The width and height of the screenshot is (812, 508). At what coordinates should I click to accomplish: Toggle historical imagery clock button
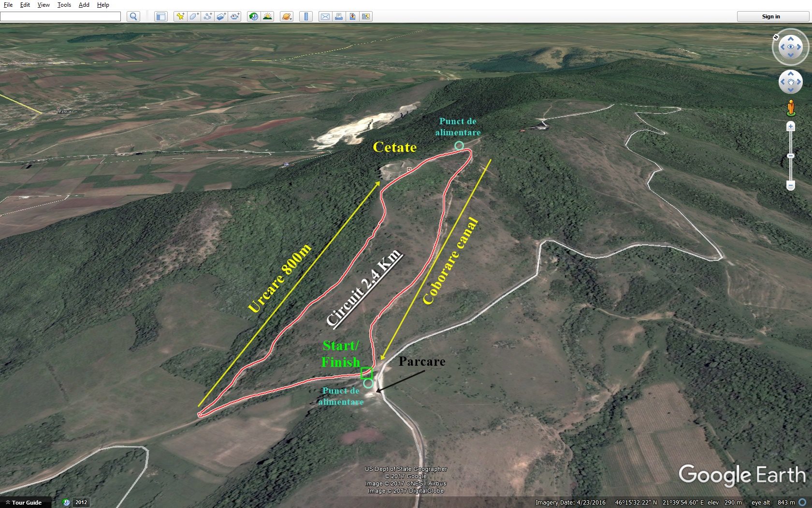click(x=253, y=16)
